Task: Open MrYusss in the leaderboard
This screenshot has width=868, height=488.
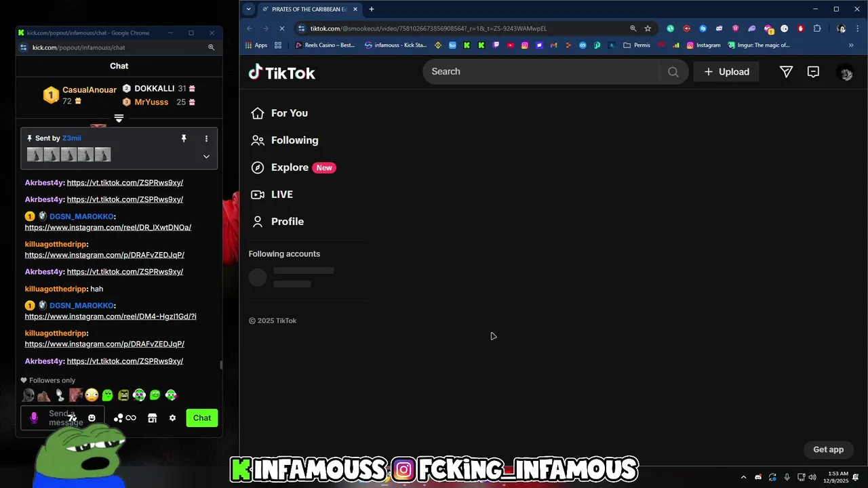Action: click(151, 102)
